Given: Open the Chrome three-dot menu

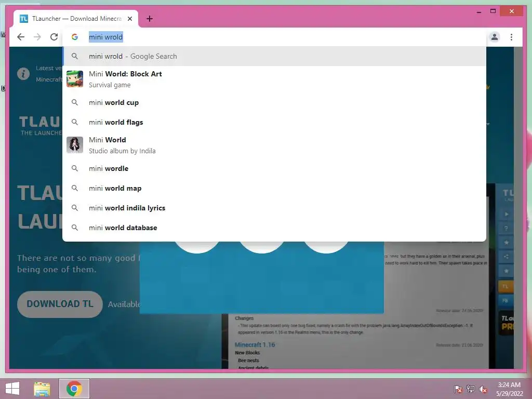Looking at the screenshot, I should pyautogui.click(x=511, y=37).
